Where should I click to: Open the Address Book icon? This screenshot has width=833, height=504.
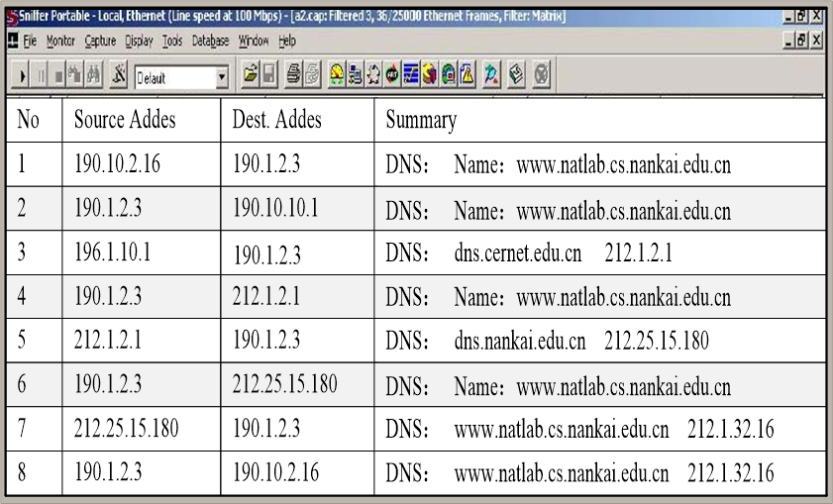click(x=516, y=74)
